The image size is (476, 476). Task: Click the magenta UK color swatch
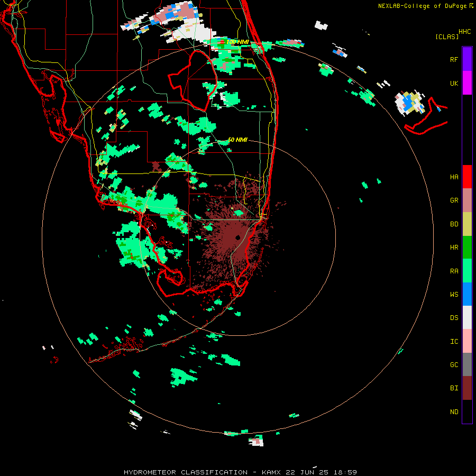tap(467, 83)
